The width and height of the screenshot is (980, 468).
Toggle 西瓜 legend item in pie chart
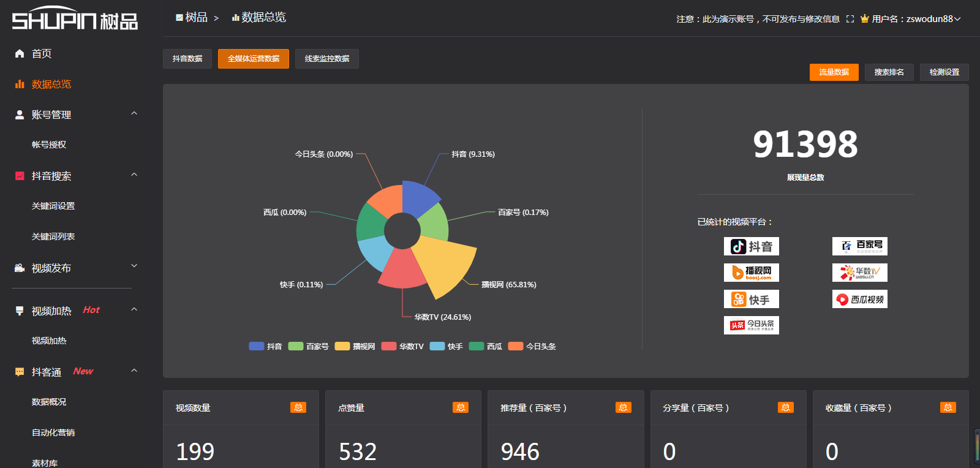[x=485, y=346]
